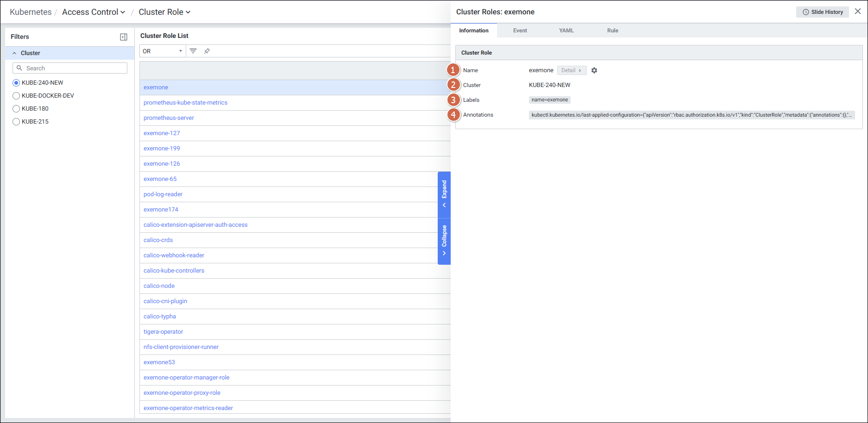The width and height of the screenshot is (868, 423).
Task: Open settings gear next to exemone name
Action: 594,70
